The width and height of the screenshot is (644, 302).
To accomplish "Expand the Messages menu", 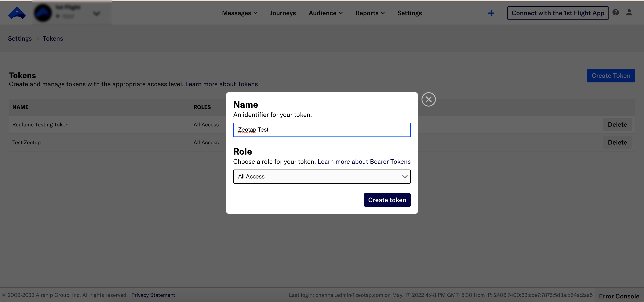I will coord(239,13).
